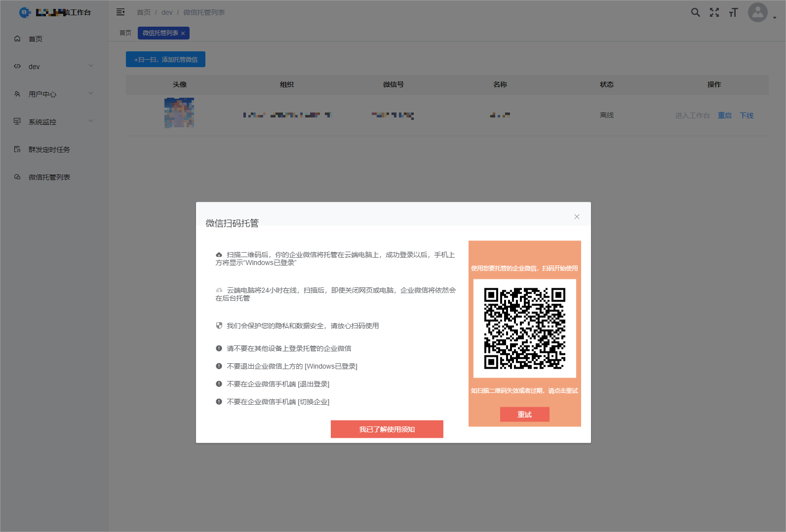Expand the 用户中心 menu chevron

pos(91,93)
